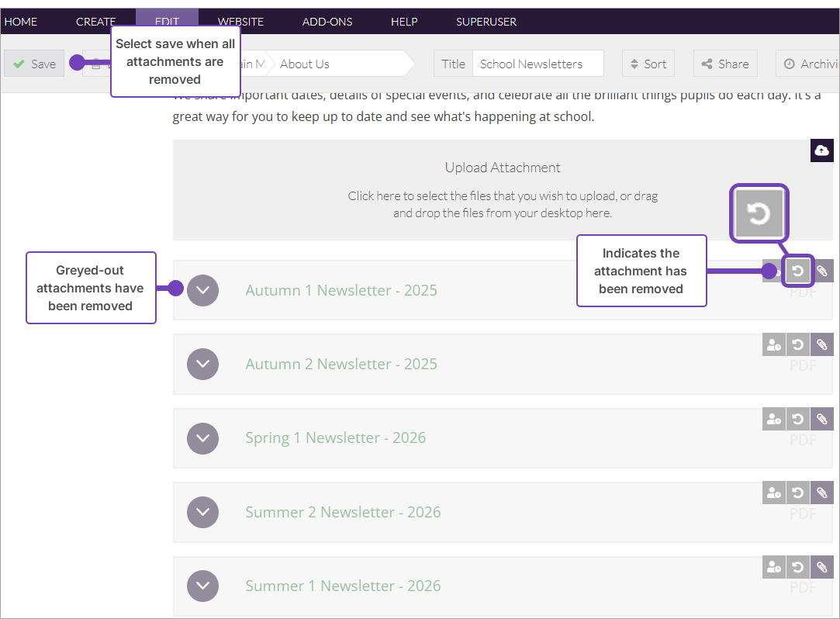Open user permissions icon for Summer 1 Newsletter
This screenshot has width=840, height=619.
pyautogui.click(x=773, y=567)
